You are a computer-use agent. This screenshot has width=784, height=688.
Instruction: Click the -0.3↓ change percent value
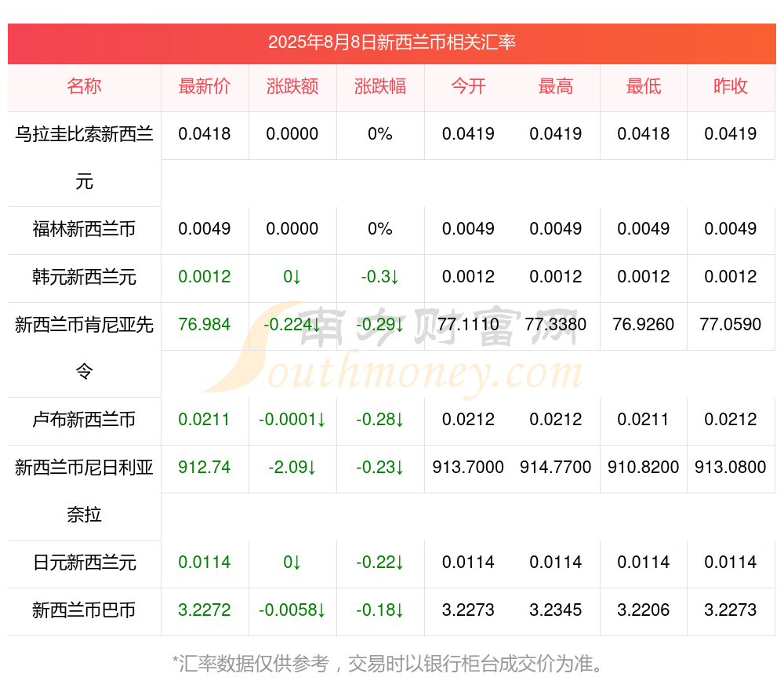coord(380,276)
